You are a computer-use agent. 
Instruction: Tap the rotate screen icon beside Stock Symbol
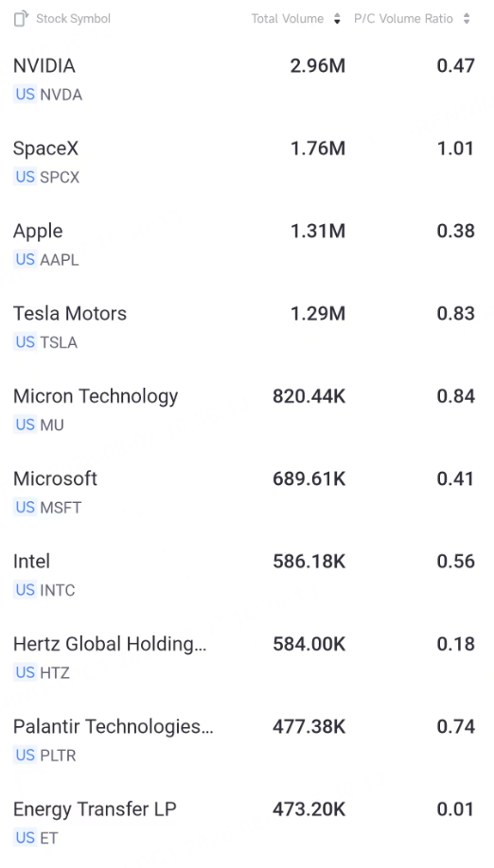[21, 18]
